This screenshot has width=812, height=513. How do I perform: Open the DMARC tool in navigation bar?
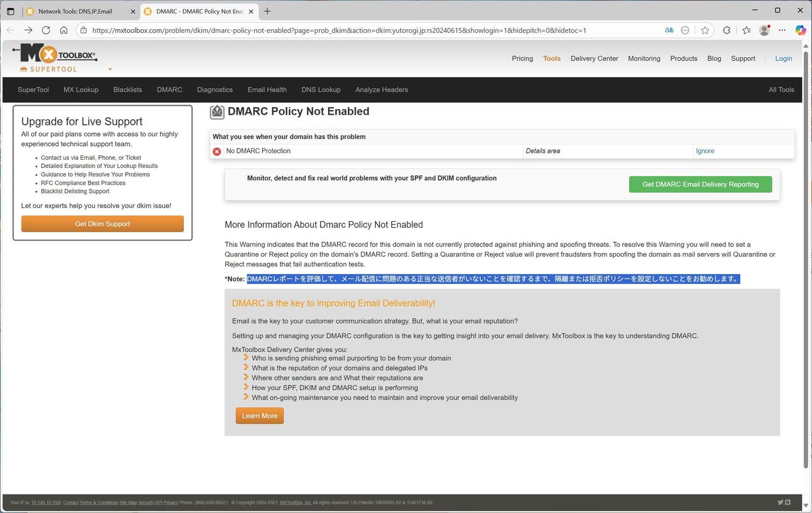[x=169, y=89]
